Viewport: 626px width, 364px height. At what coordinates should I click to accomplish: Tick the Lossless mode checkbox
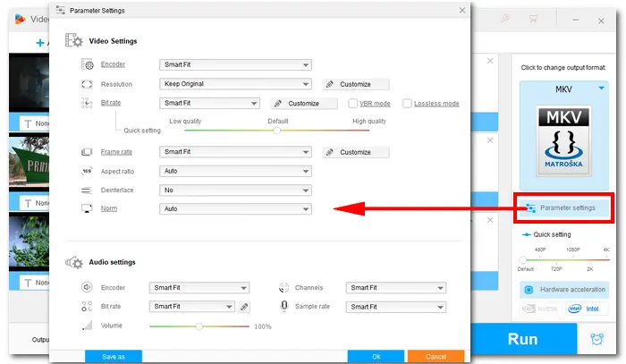pos(407,104)
